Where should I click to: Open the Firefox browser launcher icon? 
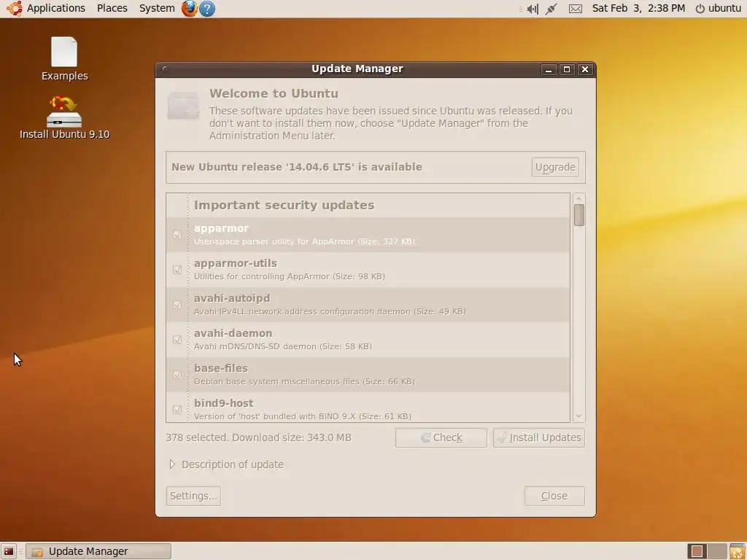pyautogui.click(x=189, y=9)
